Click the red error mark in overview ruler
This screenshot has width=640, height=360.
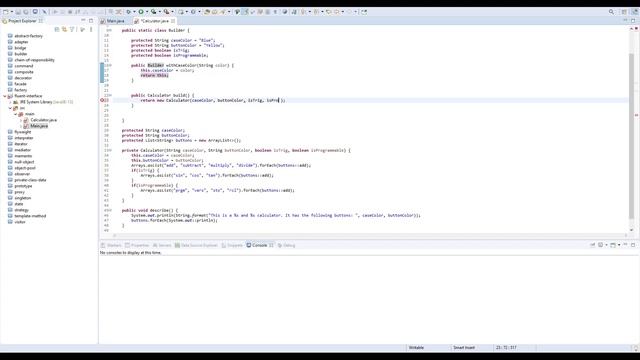click(636, 115)
